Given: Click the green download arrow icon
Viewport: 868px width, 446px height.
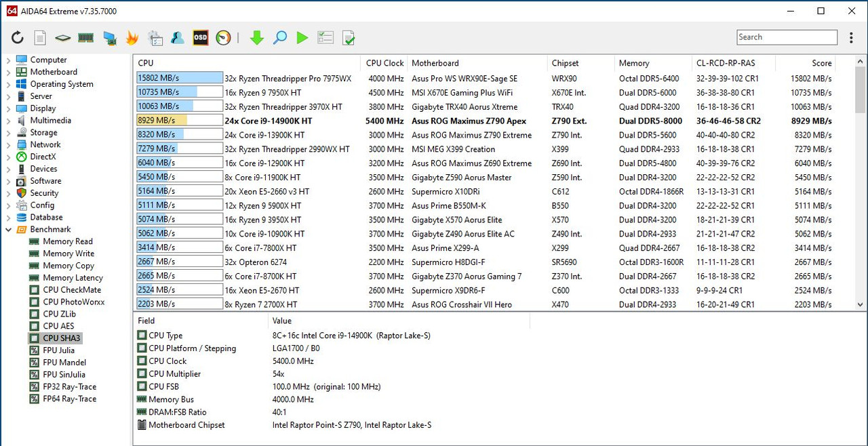Looking at the screenshot, I should (x=256, y=38).
